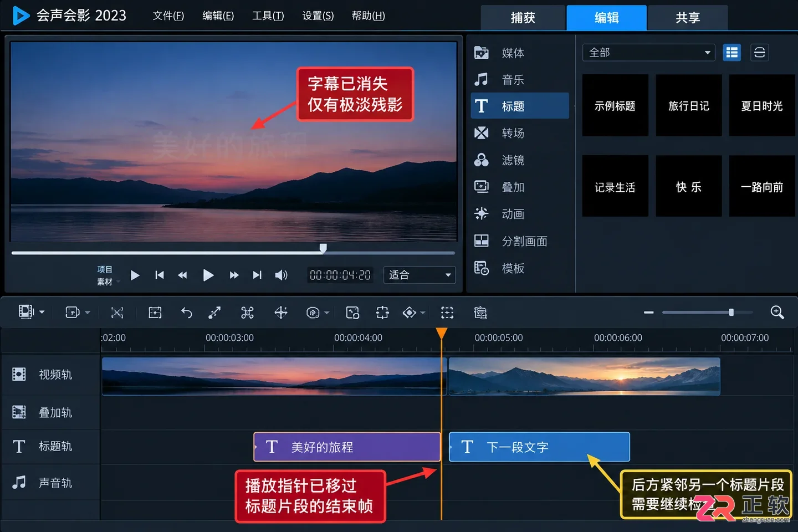Open the 工具(T) menu
Screen dimensions: 798x532
click(x=268, y=16)
